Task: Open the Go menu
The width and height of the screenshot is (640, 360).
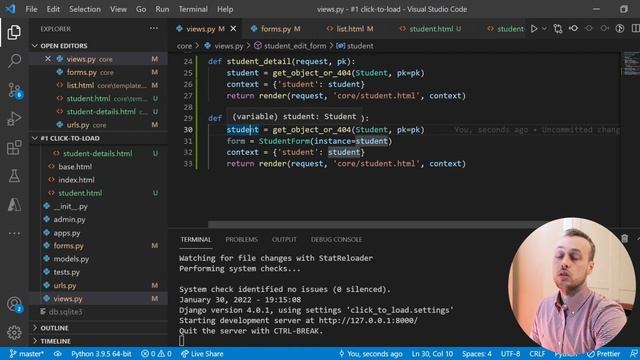Action: pyautogui.click(x=141, y=9)
